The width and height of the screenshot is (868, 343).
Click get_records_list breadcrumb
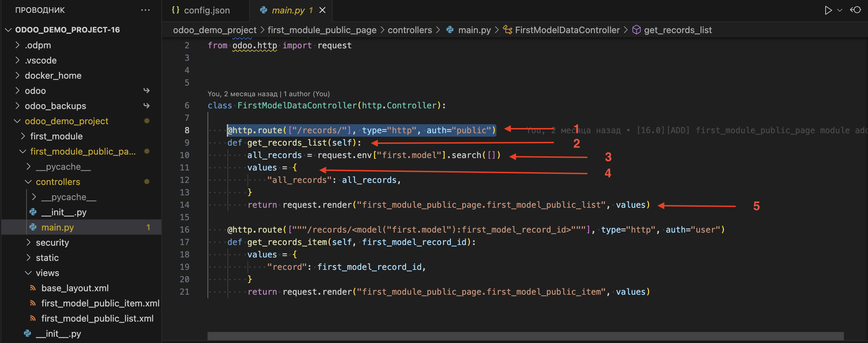tap(677, 30)
